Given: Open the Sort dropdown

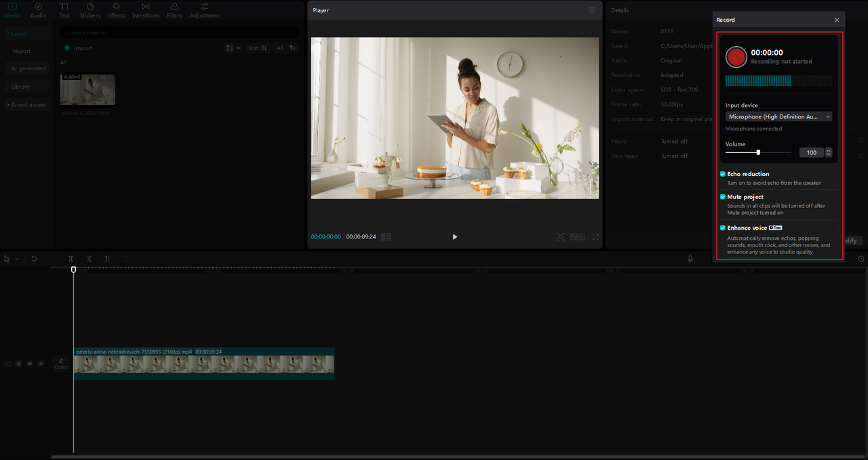Looking at the screenshot, I should point(257,48).
